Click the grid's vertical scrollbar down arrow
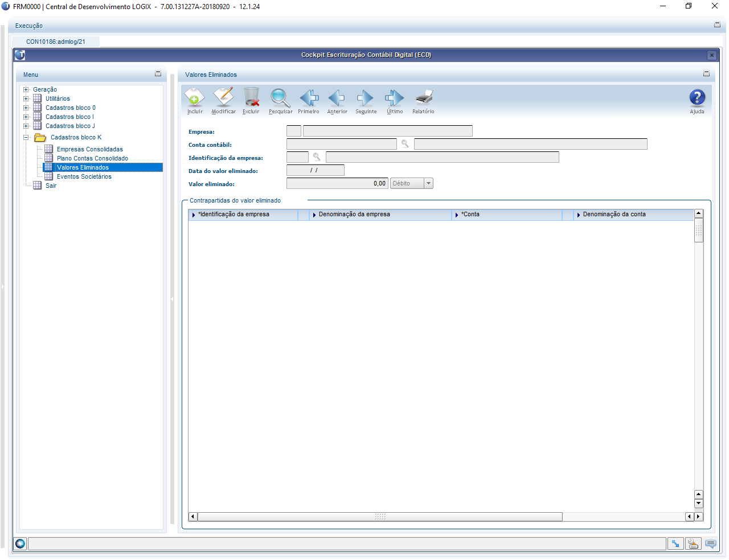The width and height of the screenshot is (729, 560). 699,504
